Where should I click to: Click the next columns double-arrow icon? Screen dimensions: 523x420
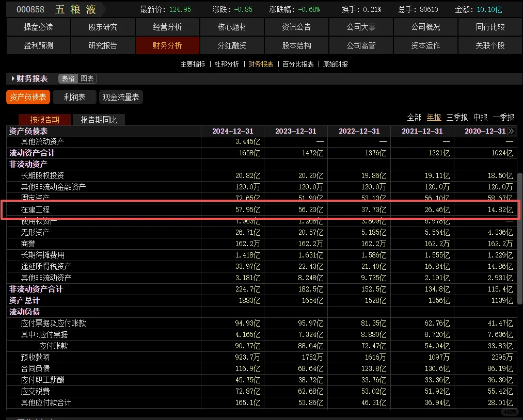point(511,131)
